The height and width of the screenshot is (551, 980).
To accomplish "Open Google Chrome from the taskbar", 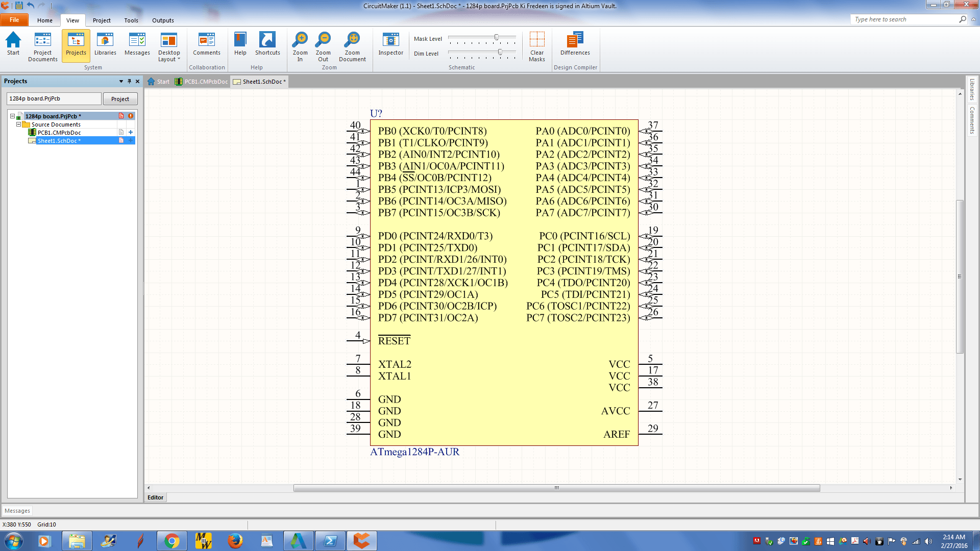I will tap(172, 541).
